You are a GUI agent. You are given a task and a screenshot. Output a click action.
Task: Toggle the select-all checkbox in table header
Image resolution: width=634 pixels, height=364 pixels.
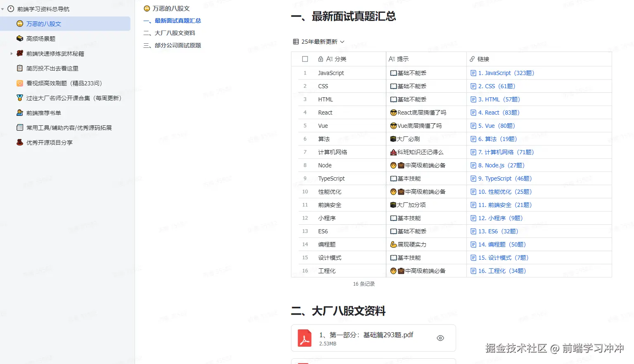[x=305, y=59]
